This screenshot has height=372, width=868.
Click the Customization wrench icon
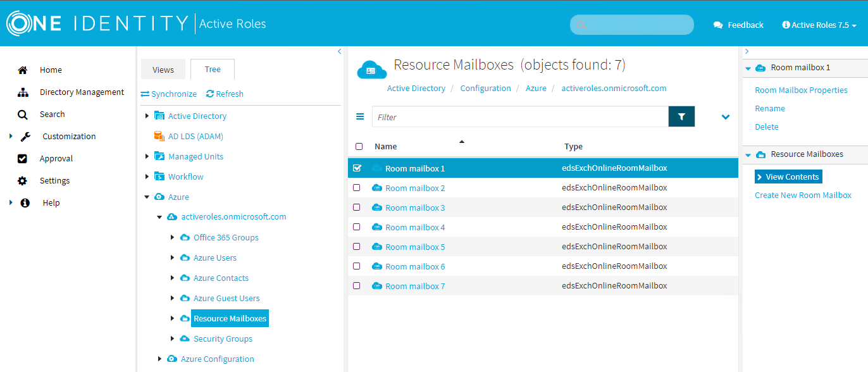tap(26, 136)
